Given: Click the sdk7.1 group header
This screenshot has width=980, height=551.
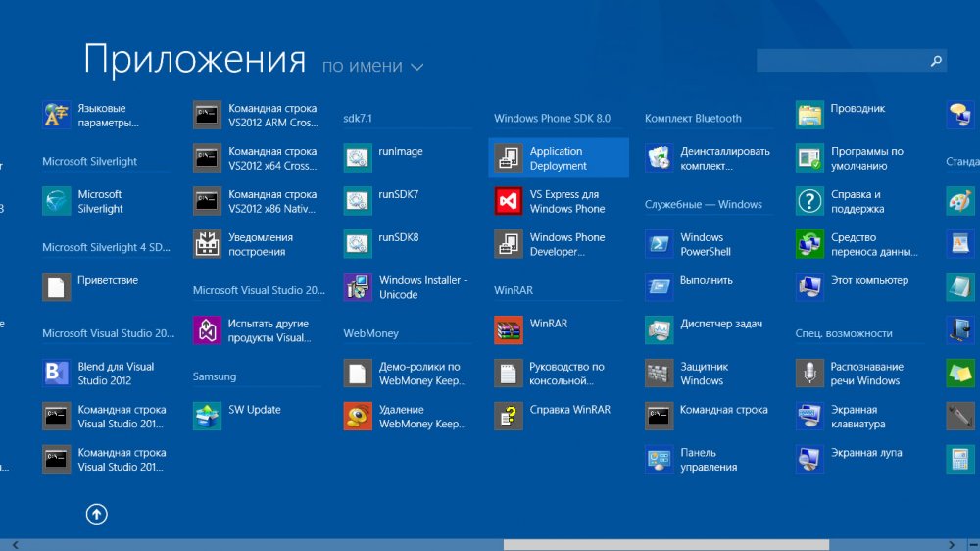Looking at the screenshot, I should click(358, 119).
